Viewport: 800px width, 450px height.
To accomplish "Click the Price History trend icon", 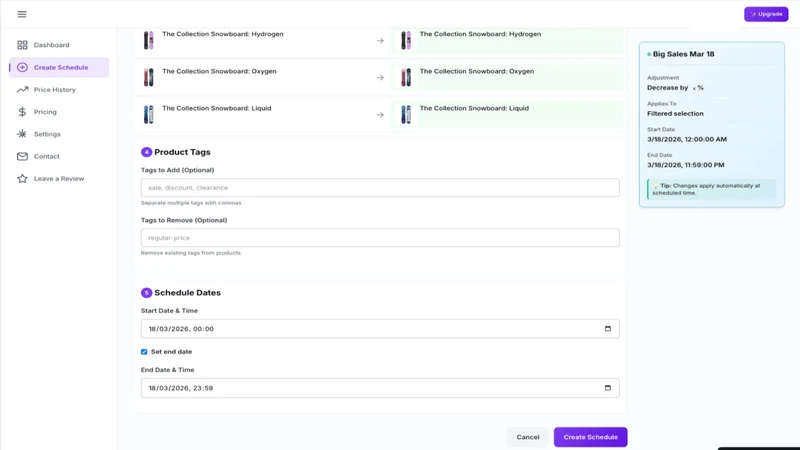I will pyautogui.click(x=22, y=90).
